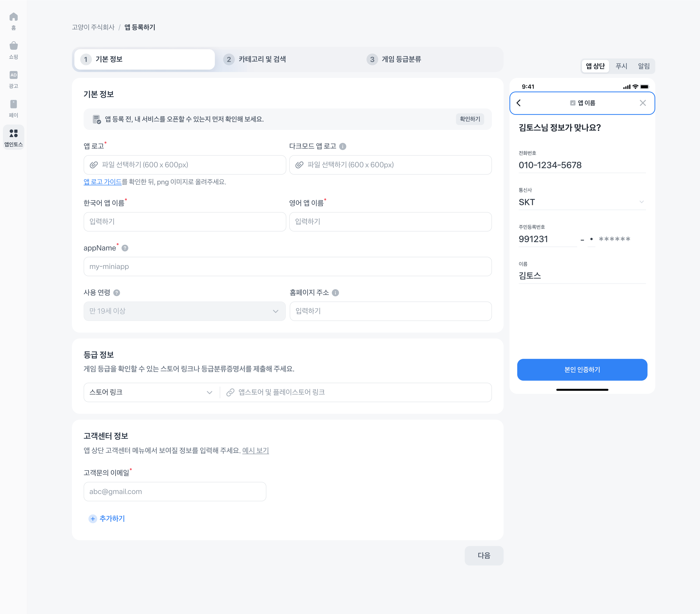Switch to step 2 카테고리 및 검색
Viewport: 700px width, 614px height.
tap(262, 59)
